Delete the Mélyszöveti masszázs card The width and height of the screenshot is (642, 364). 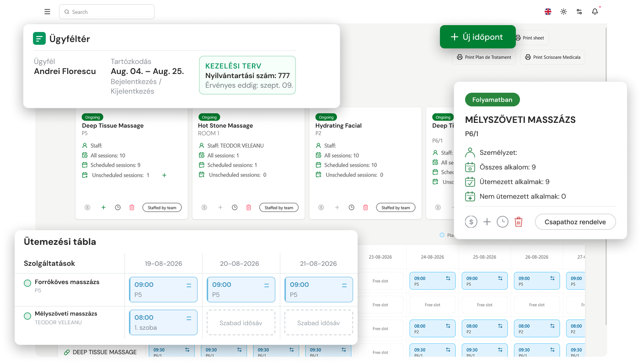coord(519,222)
